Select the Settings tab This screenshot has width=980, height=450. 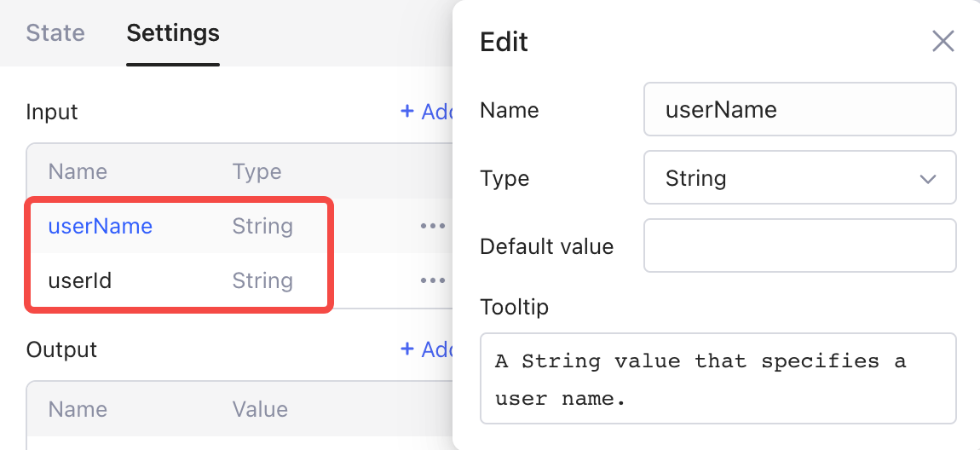coord(173,33)
